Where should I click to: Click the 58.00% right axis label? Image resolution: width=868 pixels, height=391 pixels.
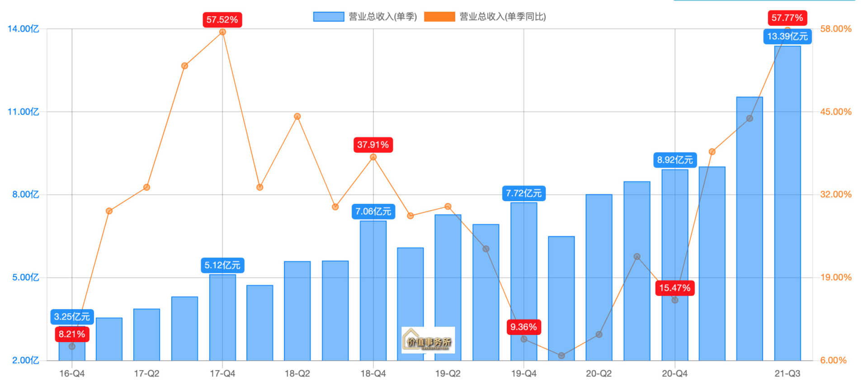836,29
